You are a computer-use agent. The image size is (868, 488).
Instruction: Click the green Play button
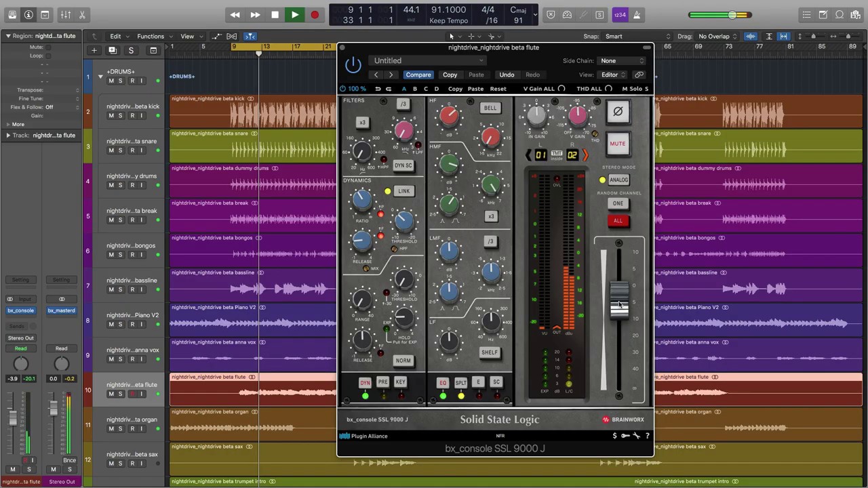(294, 15)
